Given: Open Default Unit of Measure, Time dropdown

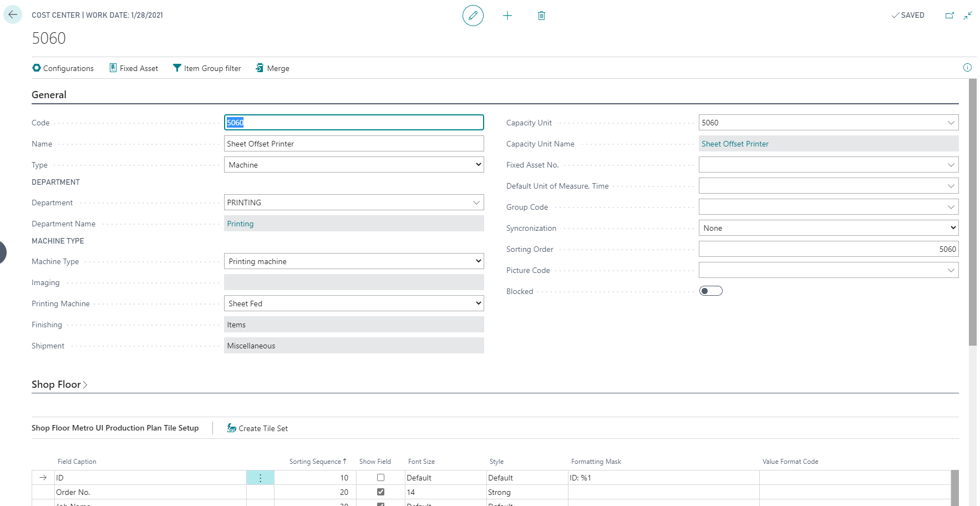Looking at the screenshot, I should click(x=951, y=186).
